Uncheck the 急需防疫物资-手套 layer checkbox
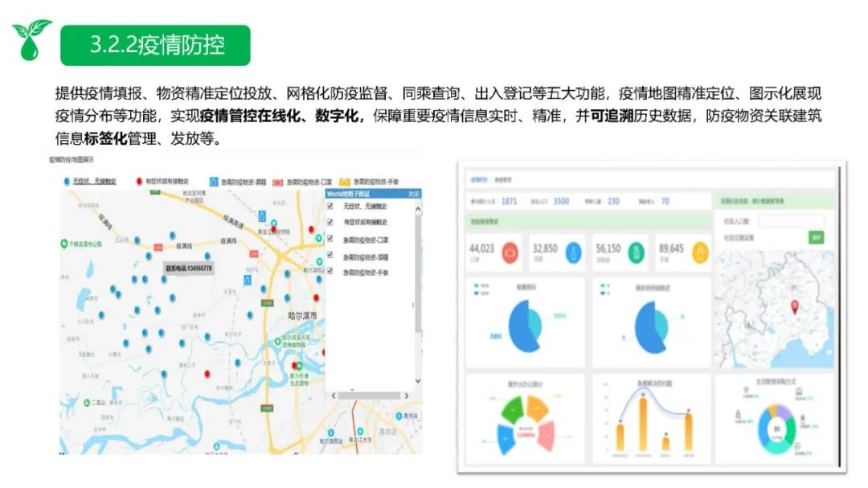The height and width of the screenshot is (488, 868). click(x=330, y=271)
